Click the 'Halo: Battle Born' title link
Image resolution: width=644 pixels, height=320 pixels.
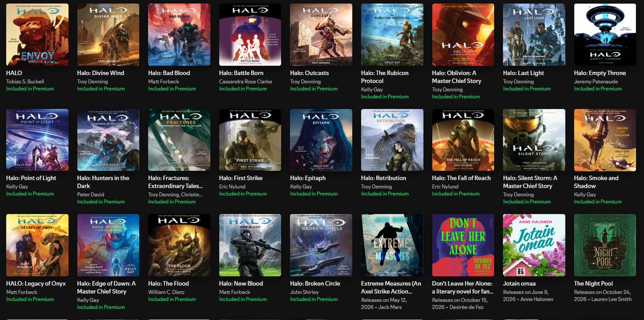click(241, 73)
